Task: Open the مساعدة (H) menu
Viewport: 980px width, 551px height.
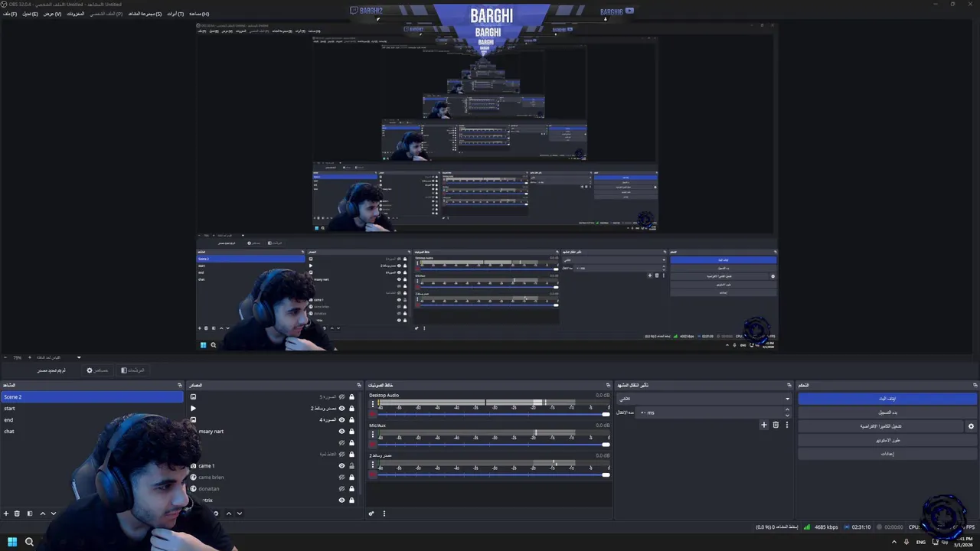Action: pos(199,14)
